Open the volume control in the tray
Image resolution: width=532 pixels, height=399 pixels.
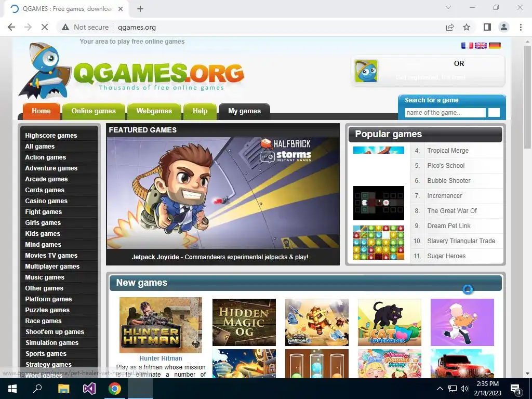465,389
